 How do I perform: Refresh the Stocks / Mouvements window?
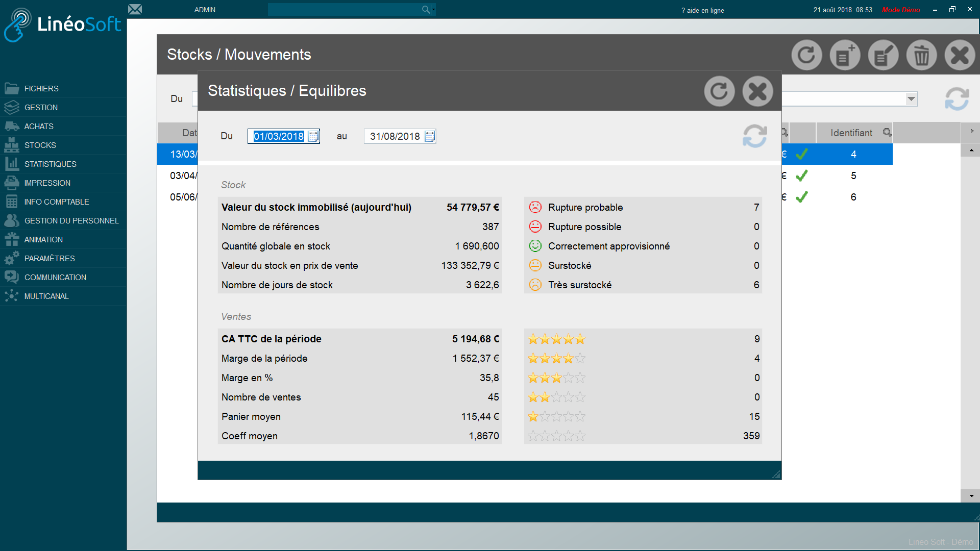click(806, 55)
